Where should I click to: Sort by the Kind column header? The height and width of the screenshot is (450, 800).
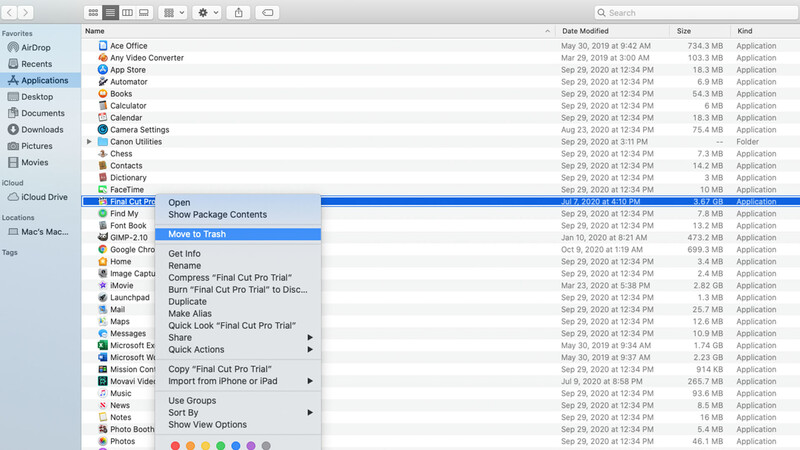coord(765,31)
